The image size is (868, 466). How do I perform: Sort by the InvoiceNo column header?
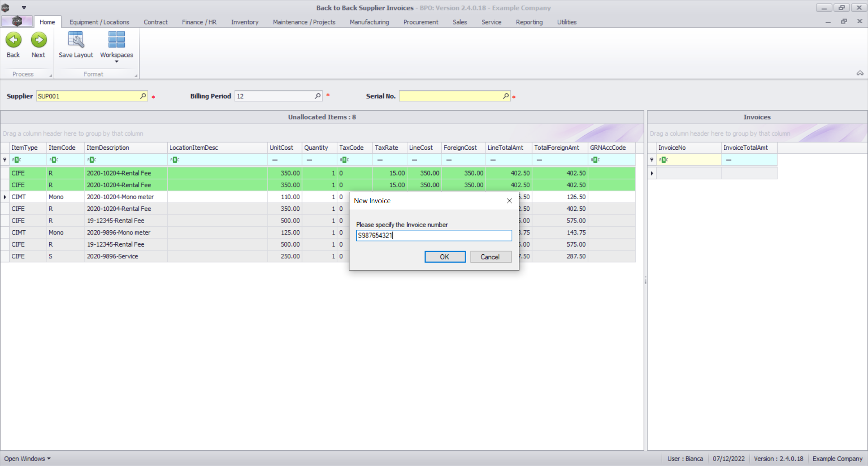689,148
